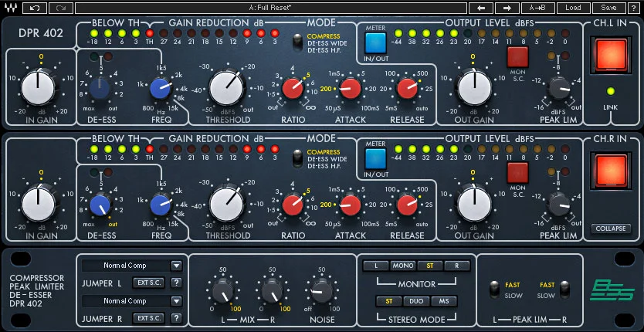Flip lower channel MODE switch
Image resolution: width=644 pixels, height=332 pixels.
coord(298,158)
